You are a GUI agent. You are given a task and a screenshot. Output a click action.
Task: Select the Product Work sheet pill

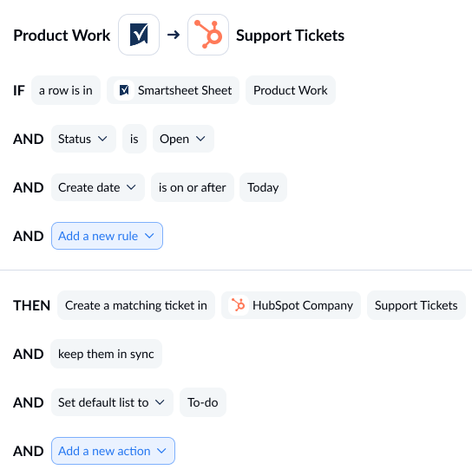pos(291,90)
